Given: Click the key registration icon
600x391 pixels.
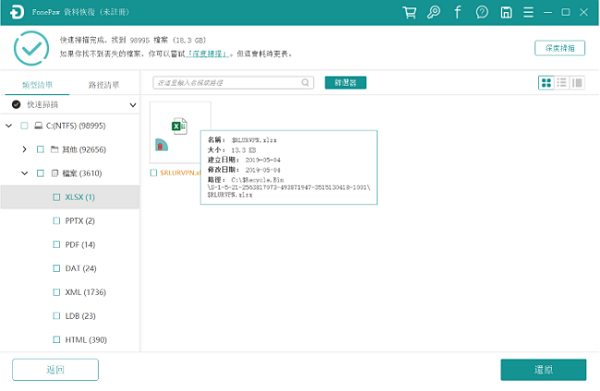Looking at the screenshot, I should pyautogui.click(x=434, y=12).
